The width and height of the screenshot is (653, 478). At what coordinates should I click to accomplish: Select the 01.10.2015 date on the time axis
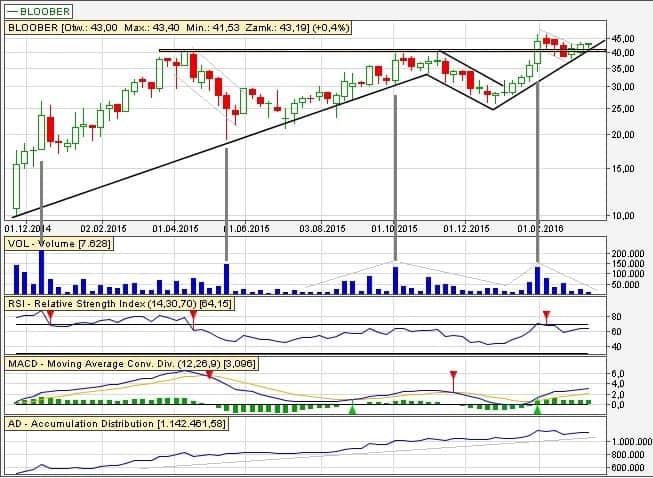(391, 228)
